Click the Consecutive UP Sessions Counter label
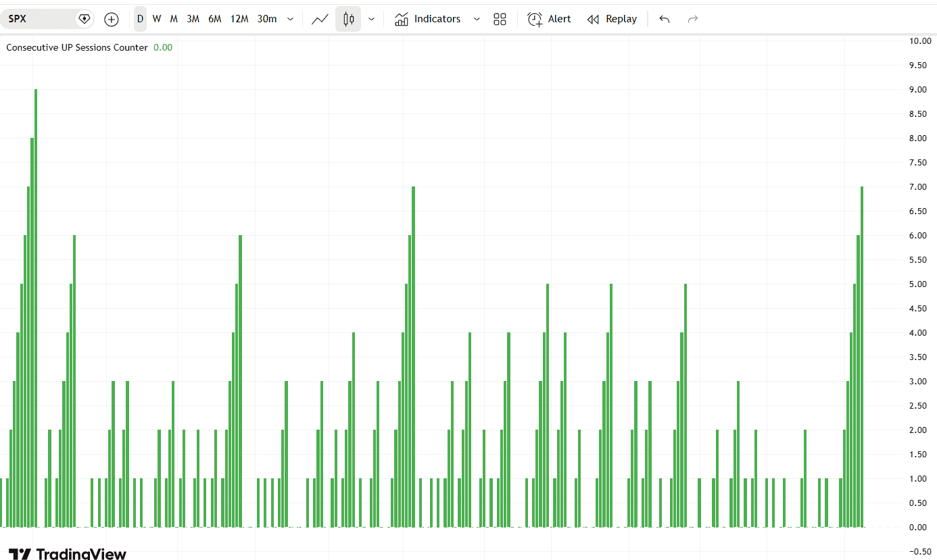The image size is (937, 560). (76, 47)
